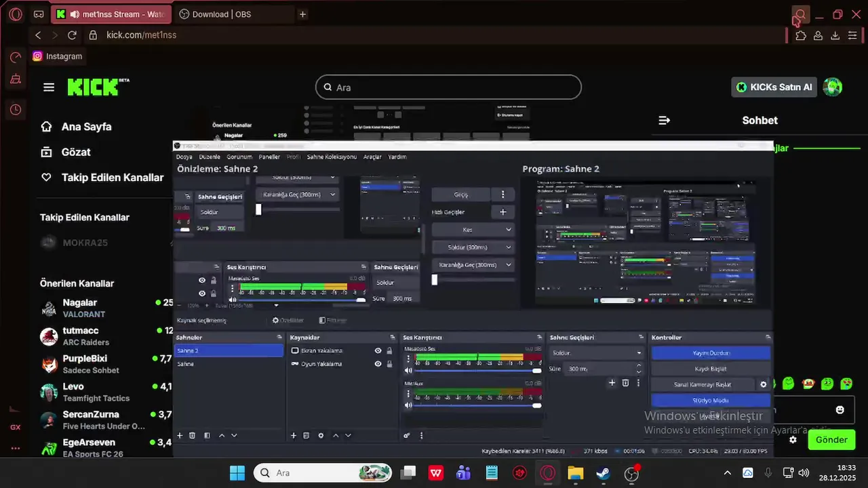Viewport: 868px width, 488px height.
Task: Open the Kick hamburger menu
Action: click(49, 87)
